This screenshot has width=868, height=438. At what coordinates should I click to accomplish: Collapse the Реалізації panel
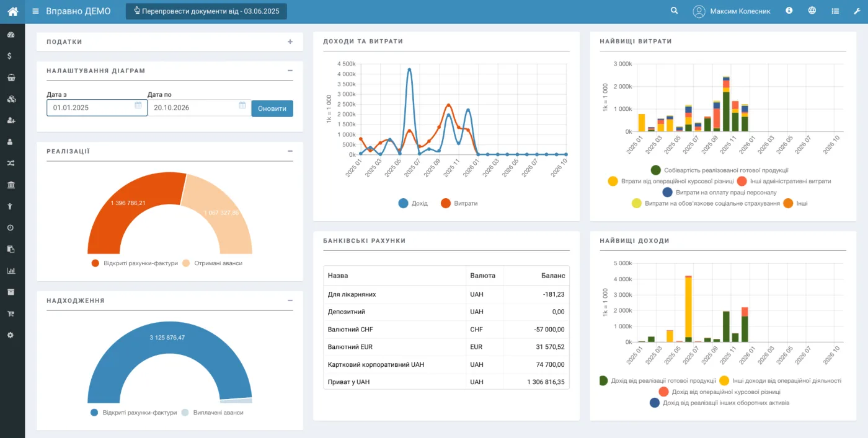click(290, 151)
